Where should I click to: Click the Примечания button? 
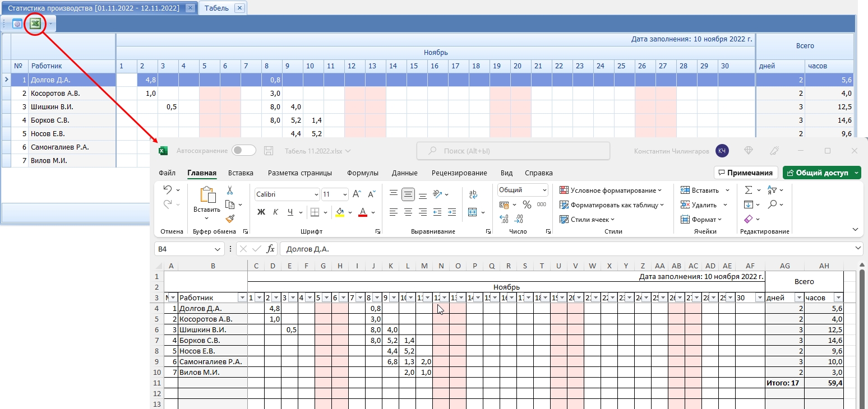tap(746, 173)
